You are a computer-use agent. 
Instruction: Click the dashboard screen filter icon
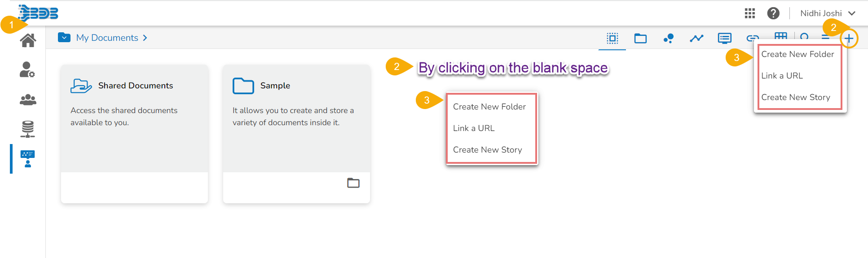[x=724, y=39]
